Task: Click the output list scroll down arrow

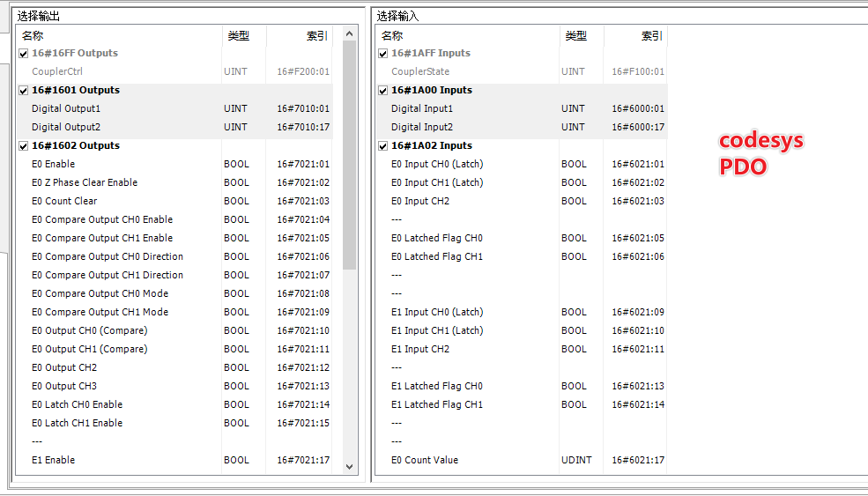Action: click(349, 467)
